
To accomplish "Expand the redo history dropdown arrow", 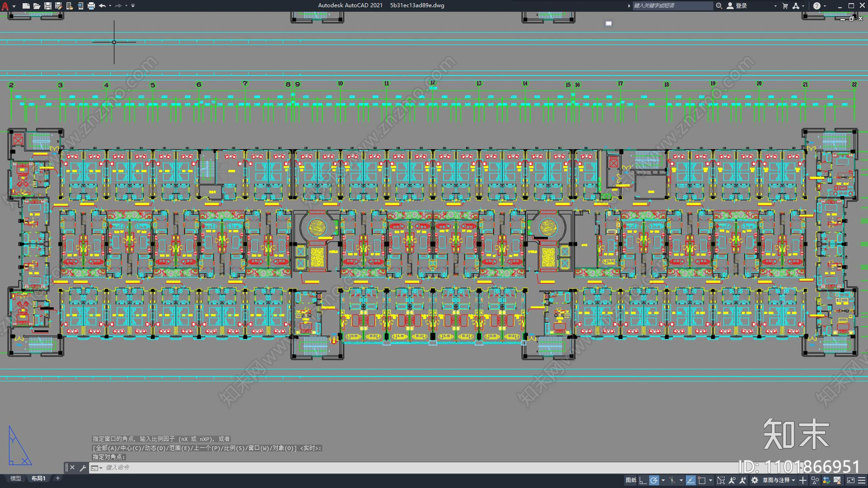I will point(126,5).
